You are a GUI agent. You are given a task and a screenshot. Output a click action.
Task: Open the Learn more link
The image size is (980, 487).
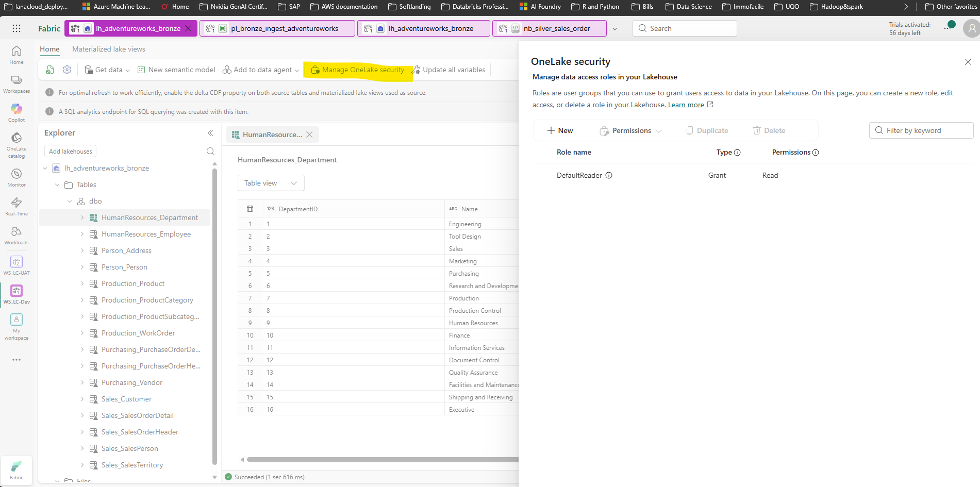pyautogui.click(x=690, y=105)
